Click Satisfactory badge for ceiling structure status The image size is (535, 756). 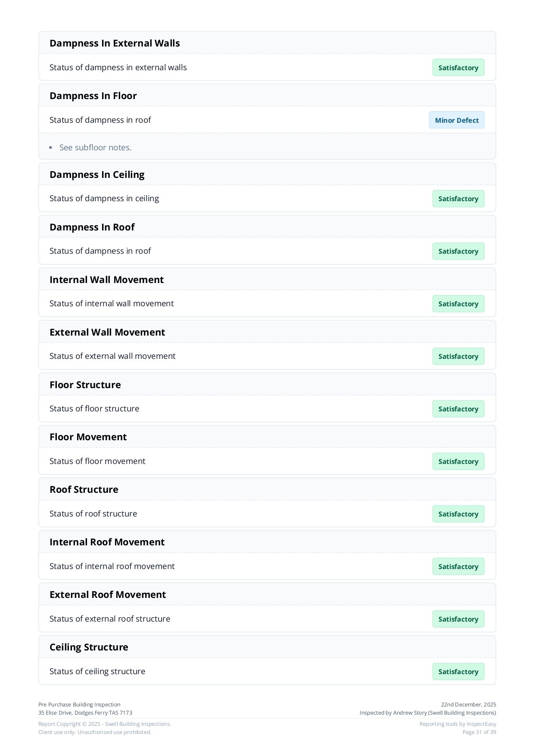click(x=458, y=672)
